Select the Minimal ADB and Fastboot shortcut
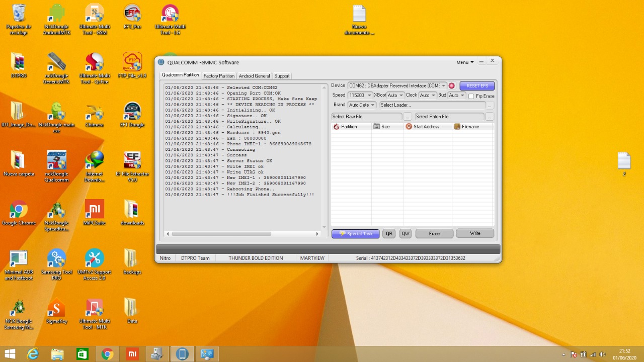 coord(19,265)
